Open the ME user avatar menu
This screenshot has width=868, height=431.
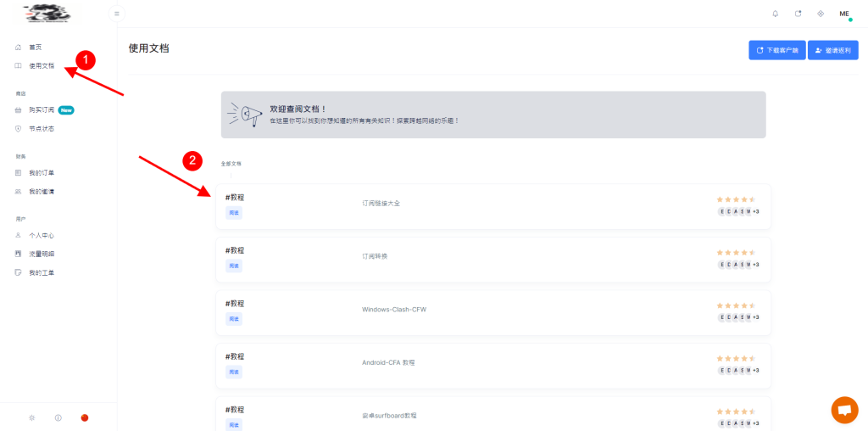[844, 14]
